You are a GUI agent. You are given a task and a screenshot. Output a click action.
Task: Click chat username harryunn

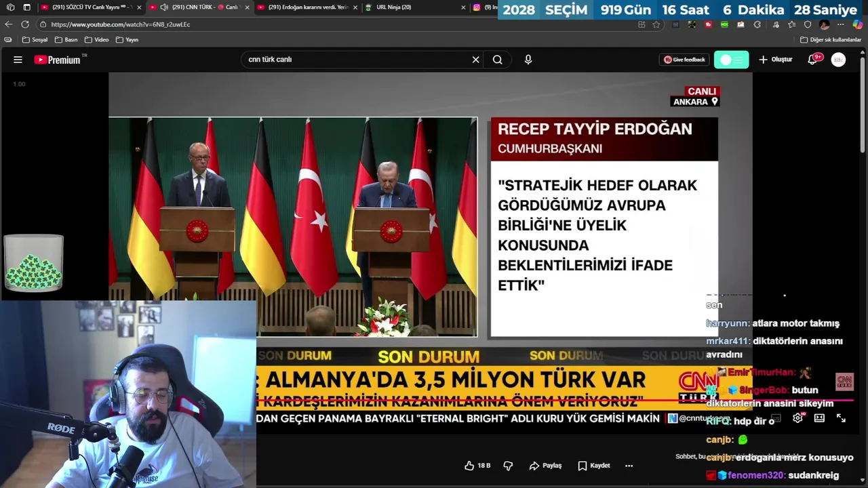pos(727,323)
